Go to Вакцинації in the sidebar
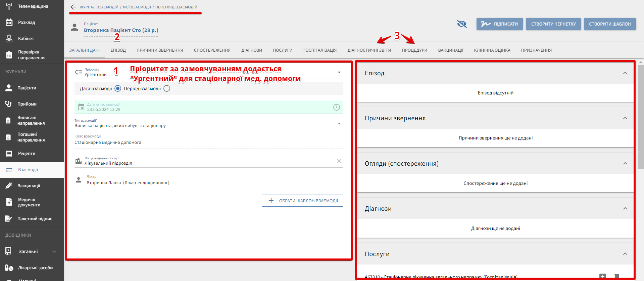Viewport: 644px width, 281px height. coord(29,186)
